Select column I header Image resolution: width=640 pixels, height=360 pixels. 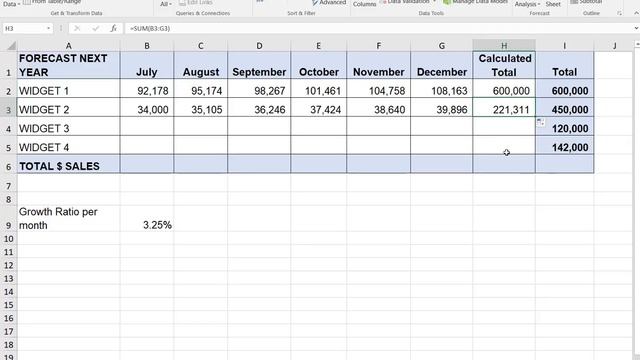click(x=564, y=45)
